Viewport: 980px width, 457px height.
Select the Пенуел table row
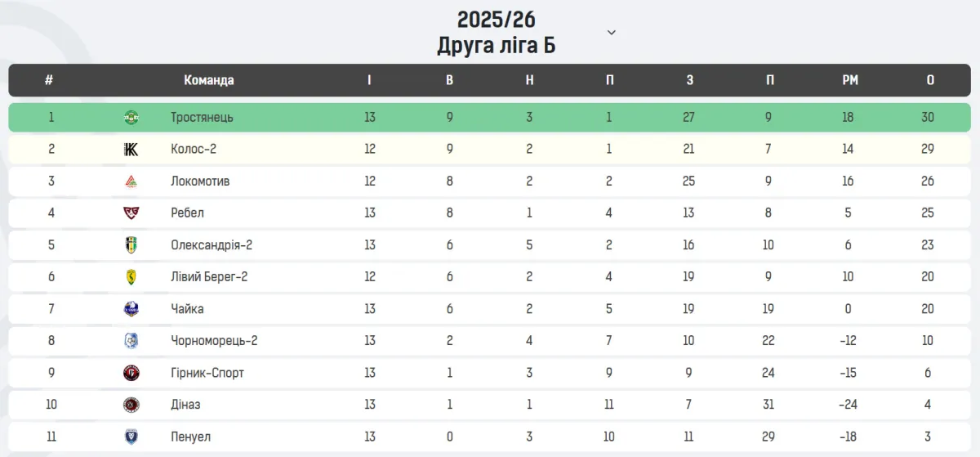pos(490,437)
